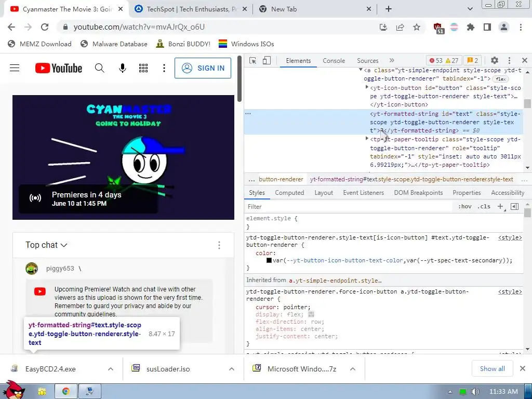This screenshot has height=399, width=532.
Task: Open the flexbox editor icon beside display
Action: [x=311, y=314]
